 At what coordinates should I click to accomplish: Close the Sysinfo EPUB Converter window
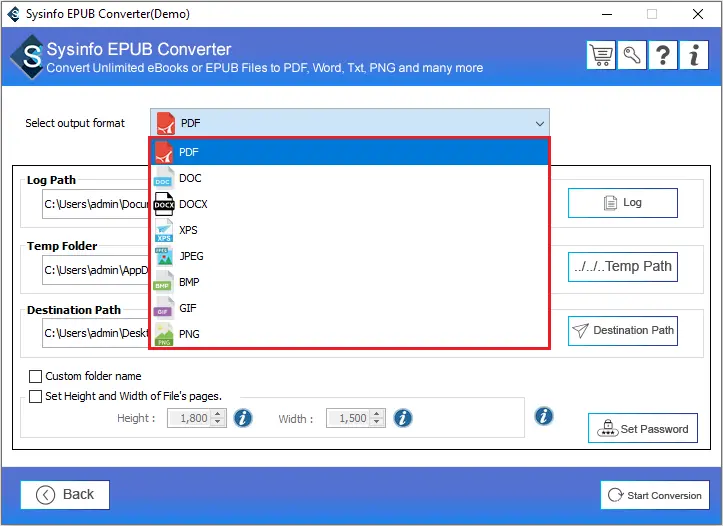click(698, 14)
